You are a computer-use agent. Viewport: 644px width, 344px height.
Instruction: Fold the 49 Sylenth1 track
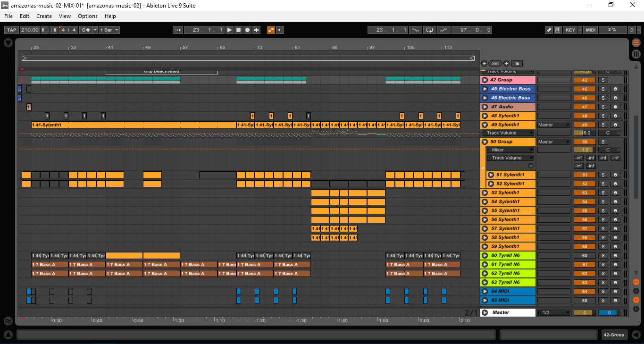[x=485, y=125]
